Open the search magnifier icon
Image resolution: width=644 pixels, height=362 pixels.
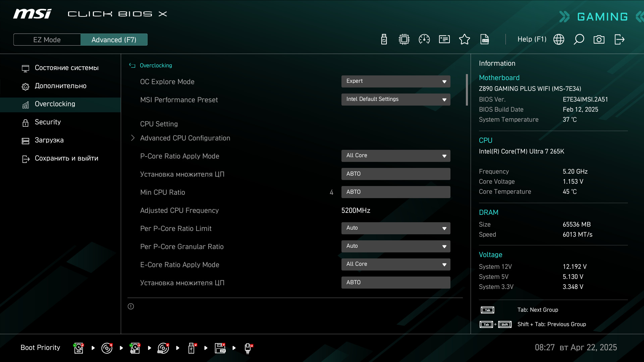(x=579, y=40)
